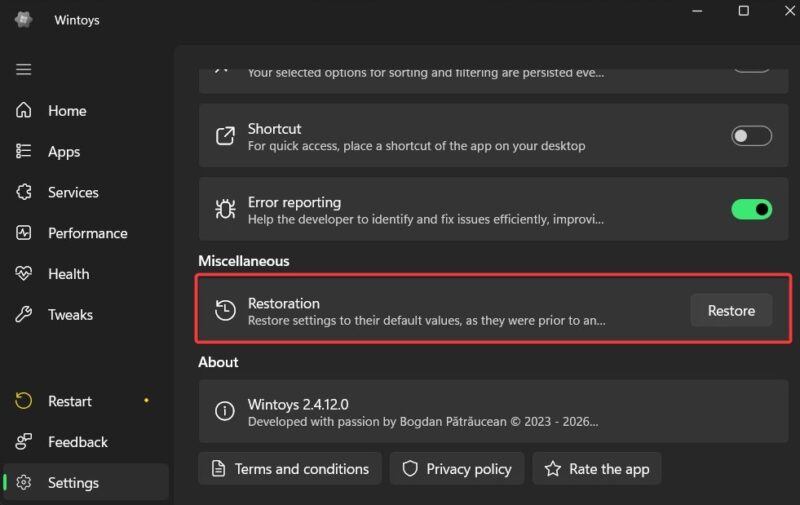Click the Services puzzle icon
This screenshot has width=800, height=505.
click(x=23, y=192)
